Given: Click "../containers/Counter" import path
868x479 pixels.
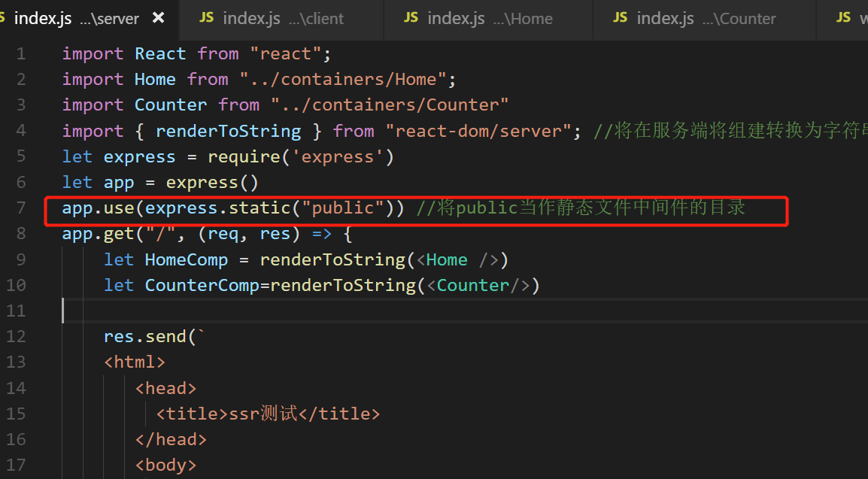Looking at the screenshot, I should pyautogui.click(x=390, y=105).
